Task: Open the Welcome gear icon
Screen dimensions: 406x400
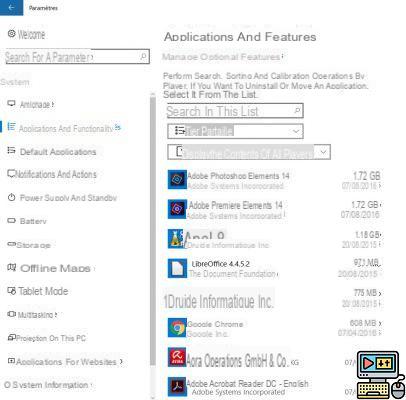Action: pos(12,34)
